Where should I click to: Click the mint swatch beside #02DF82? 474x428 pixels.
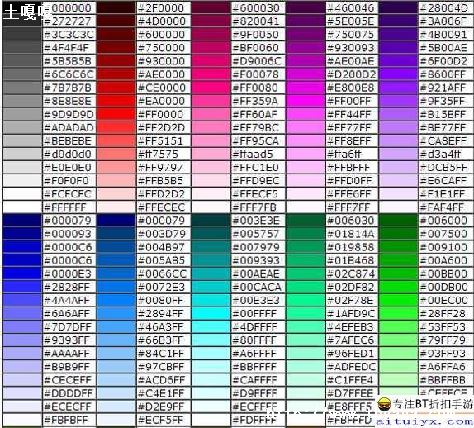pos(305,287)
